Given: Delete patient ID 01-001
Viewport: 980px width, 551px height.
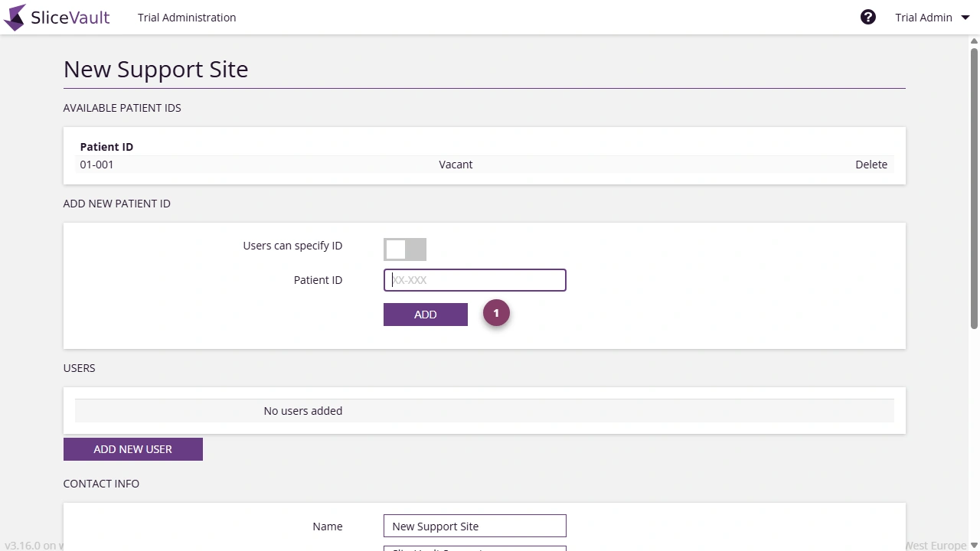Looking at the screenshot, I should [871, 164].
